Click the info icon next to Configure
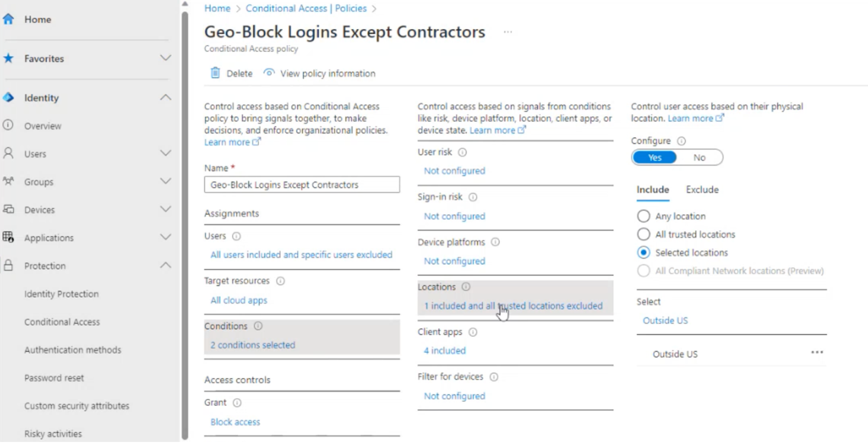 (681, 141)
